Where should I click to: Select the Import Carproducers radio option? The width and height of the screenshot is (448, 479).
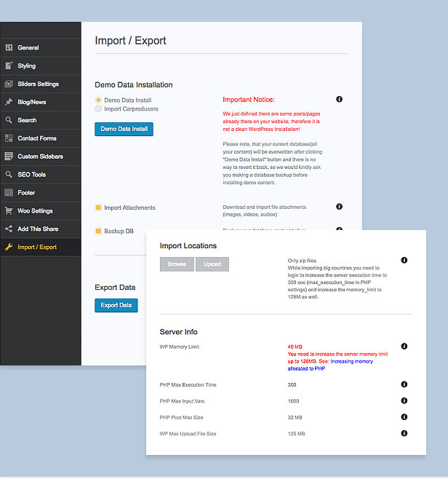click(98, 109)
